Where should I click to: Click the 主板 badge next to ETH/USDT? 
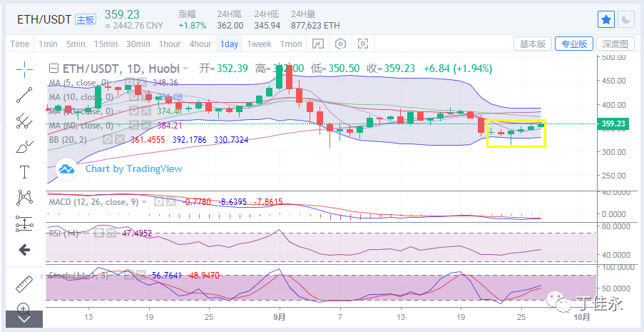[x=86, y=19]
